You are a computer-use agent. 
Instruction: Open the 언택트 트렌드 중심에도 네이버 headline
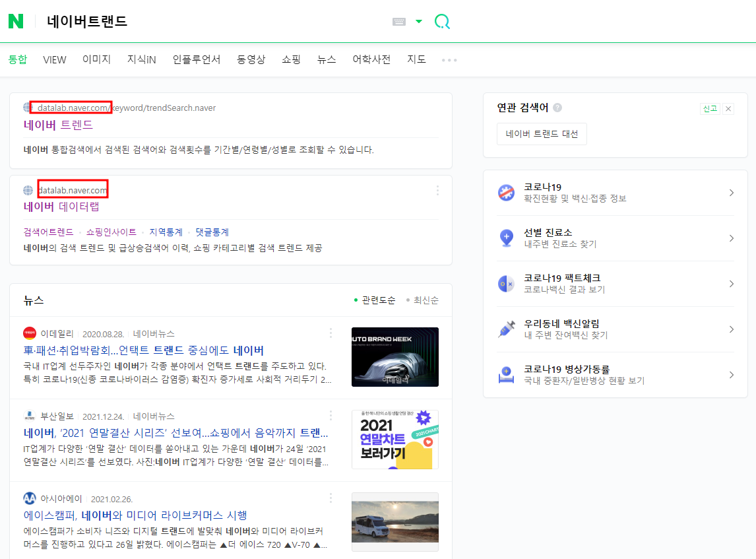(x=144, y=350)
